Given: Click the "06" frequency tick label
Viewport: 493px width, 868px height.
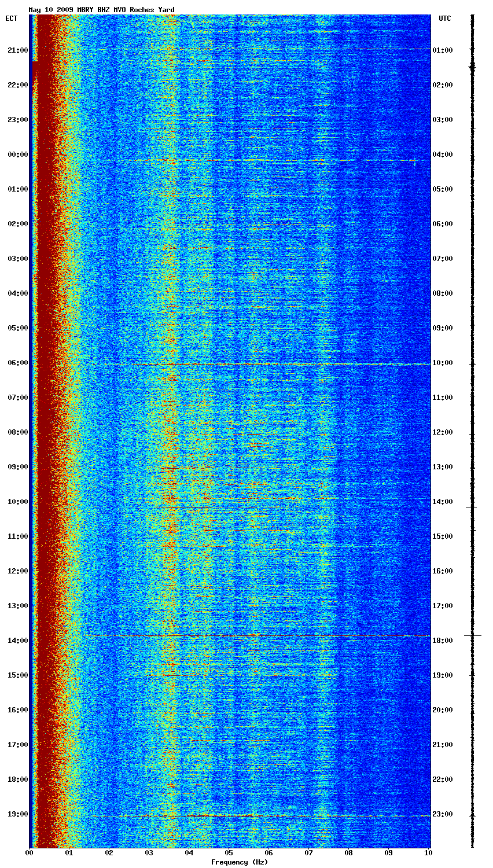Looking at the screenshot, I should click(269, 853).
